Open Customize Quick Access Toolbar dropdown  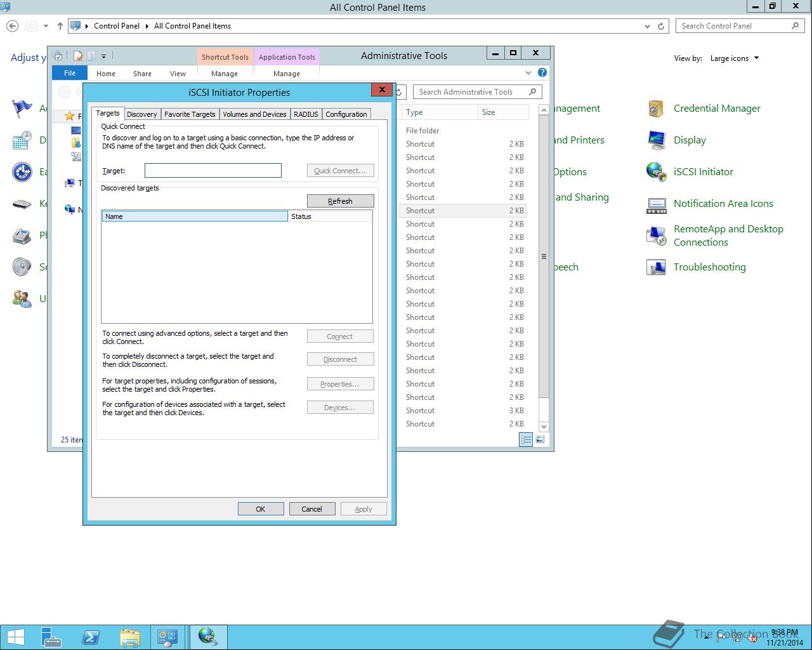[x=103, y=56]
